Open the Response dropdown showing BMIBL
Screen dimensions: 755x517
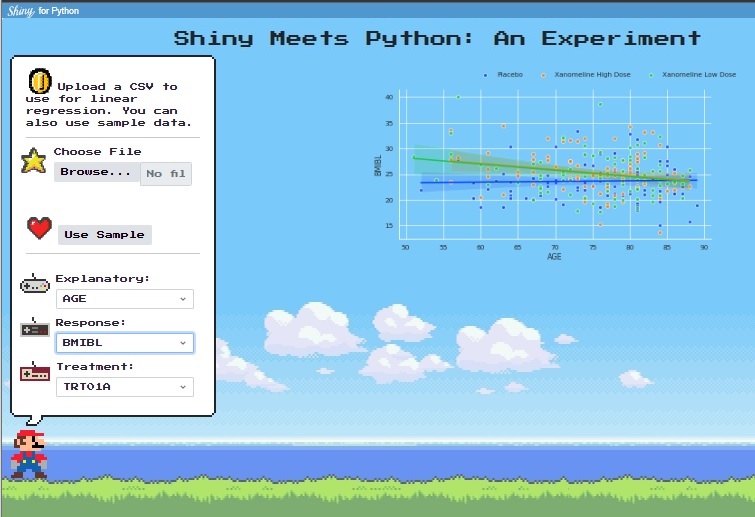[x=125, y=343]
